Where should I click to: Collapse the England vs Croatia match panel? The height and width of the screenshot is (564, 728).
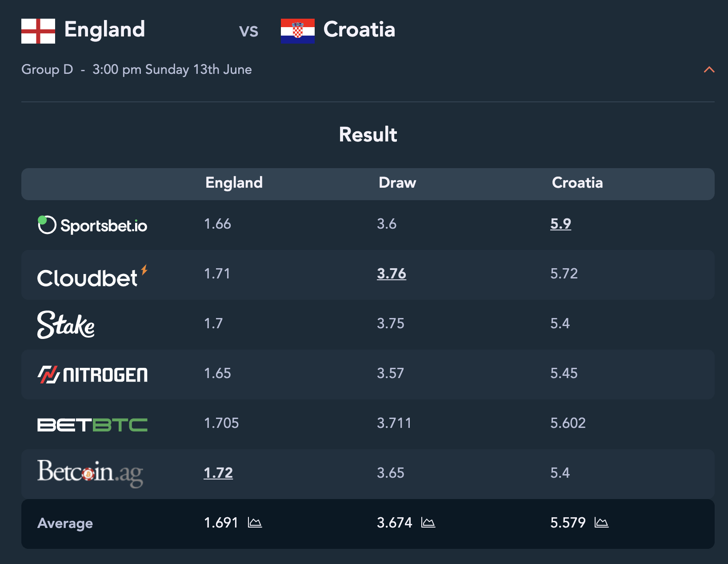click(709, 69)
